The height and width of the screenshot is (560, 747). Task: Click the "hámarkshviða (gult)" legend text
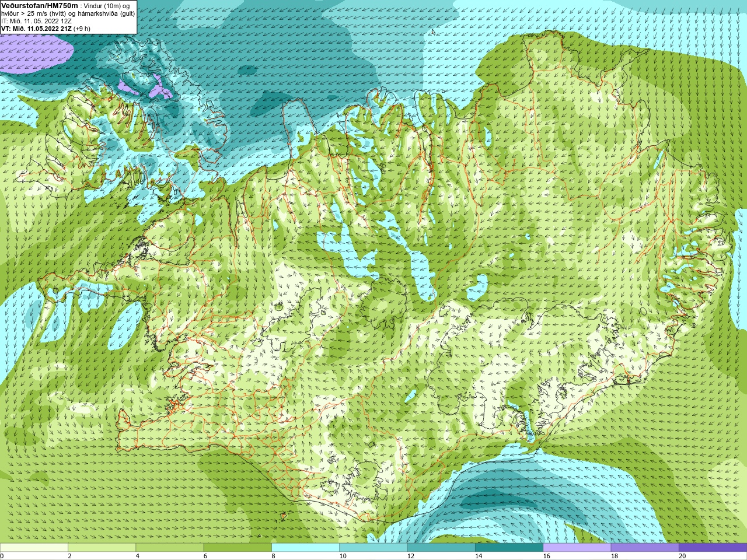tap(105, 13)
